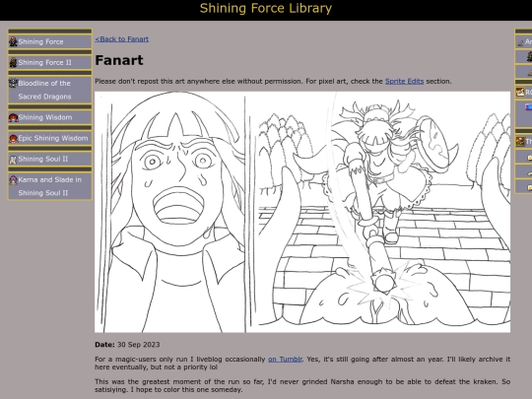Go to Bloodline of the Sacred Dragons
532x399 pixels.
50,90
